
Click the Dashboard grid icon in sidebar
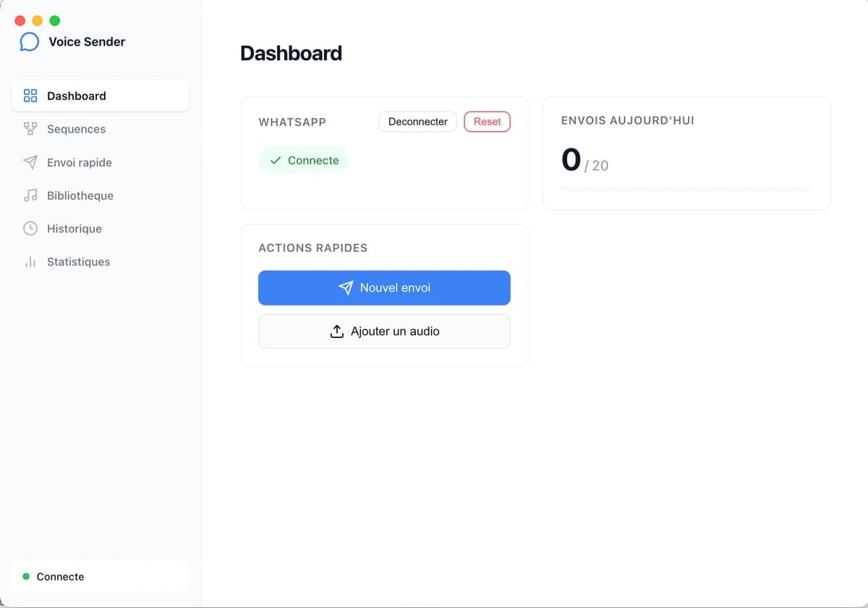30,96
